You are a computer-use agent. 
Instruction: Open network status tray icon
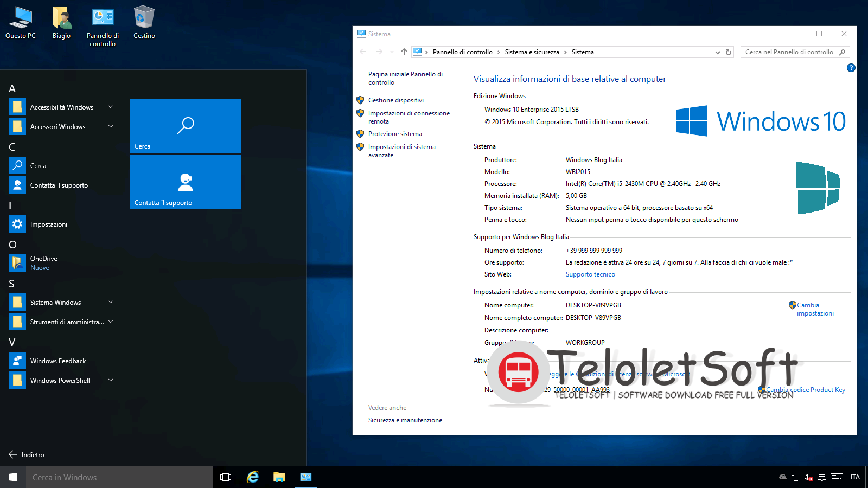pyautogui.click(x=796, y=477)
